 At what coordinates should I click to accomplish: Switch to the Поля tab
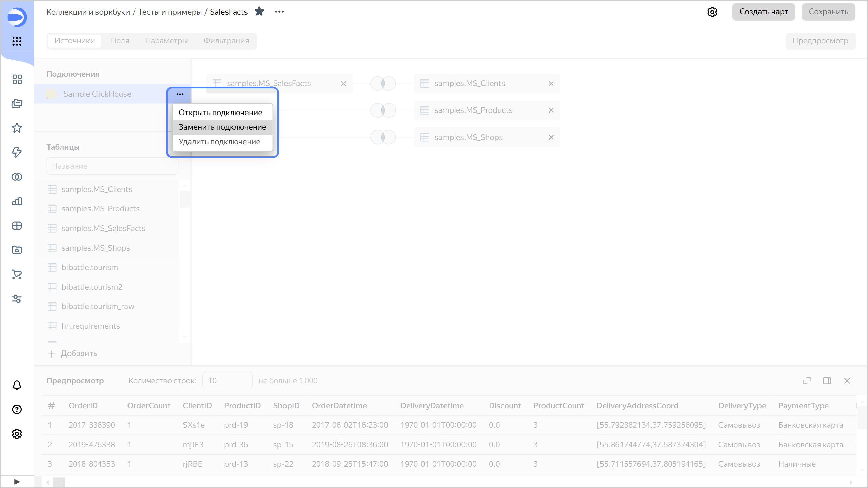(x=120, y=41)
